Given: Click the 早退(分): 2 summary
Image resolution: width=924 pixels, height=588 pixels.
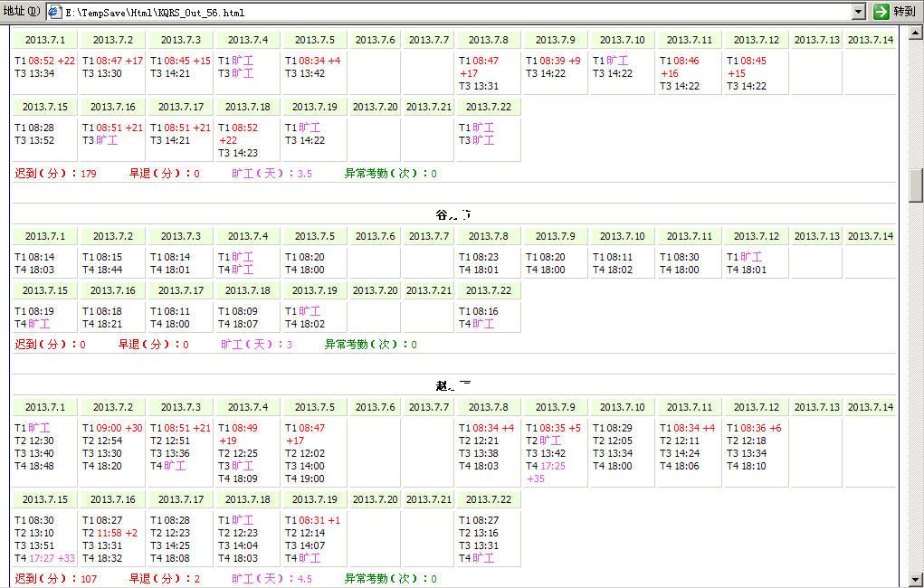Looking at the screenshot, I should (165, 579).
